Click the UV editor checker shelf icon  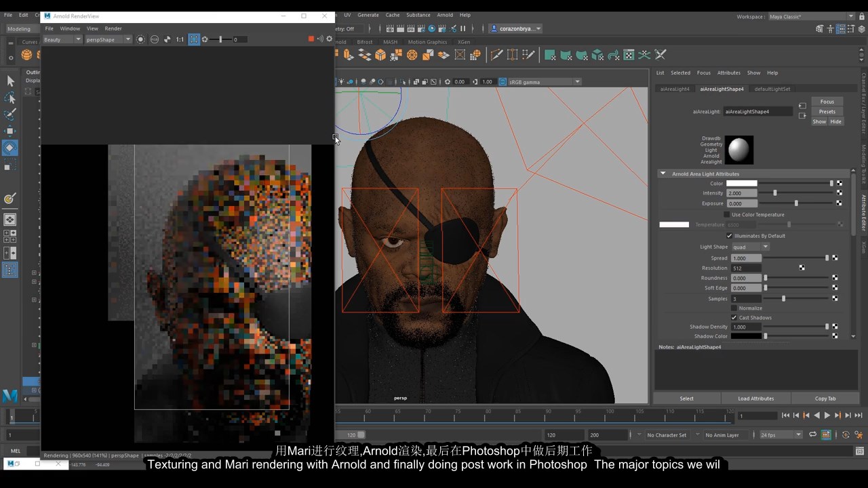click(x=629, y=55)
